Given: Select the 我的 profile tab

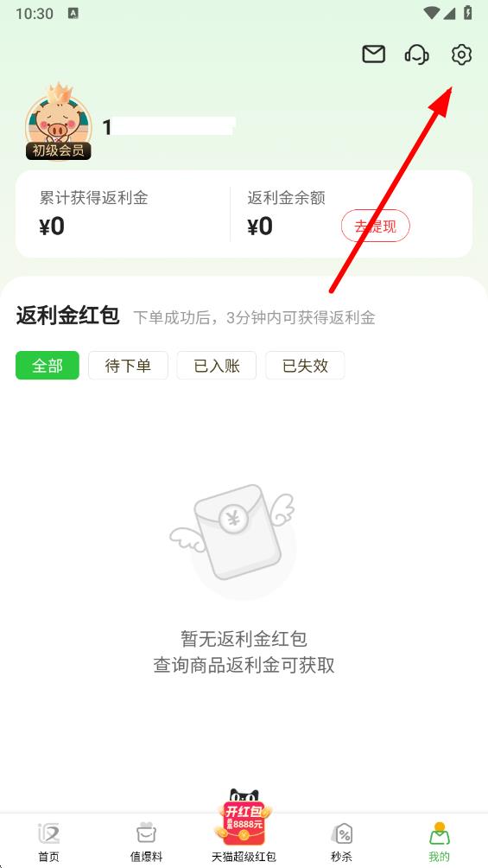Looking at the screenshot, I should [440, 841].
